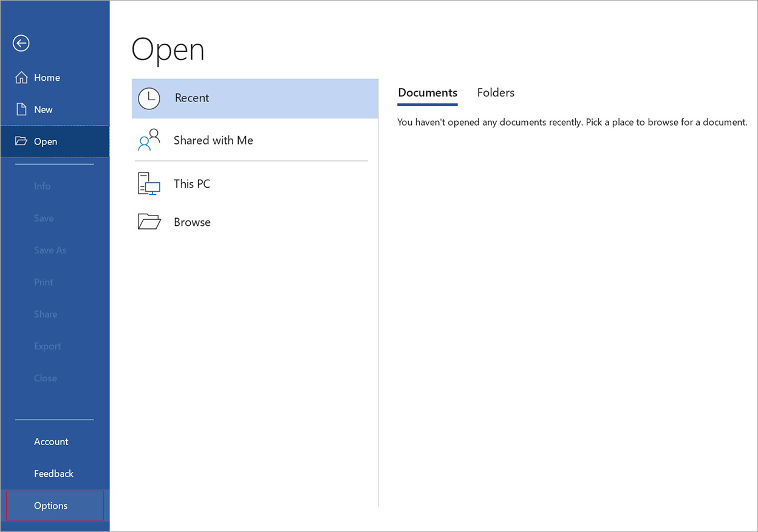Click Close in the sidebar menu
Viewport: 758px width, 532px height.
click(46, 378)
